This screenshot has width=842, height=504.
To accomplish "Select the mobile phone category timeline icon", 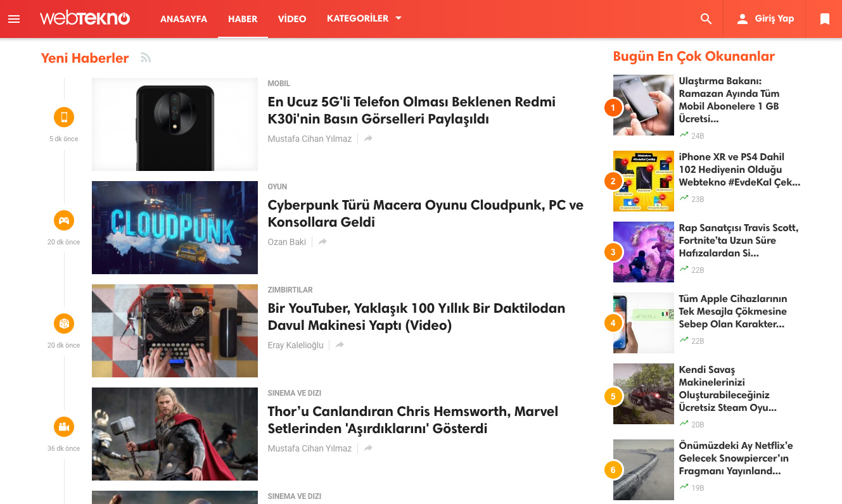I will click(x=64, y=117).
